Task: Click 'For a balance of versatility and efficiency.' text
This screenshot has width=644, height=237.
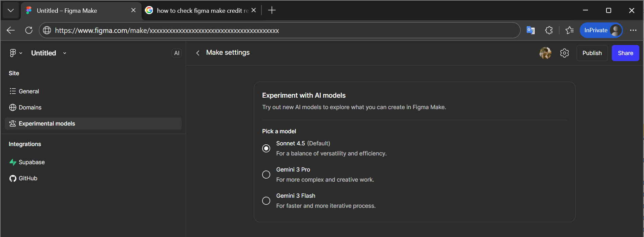Action: tap(331, 153)
